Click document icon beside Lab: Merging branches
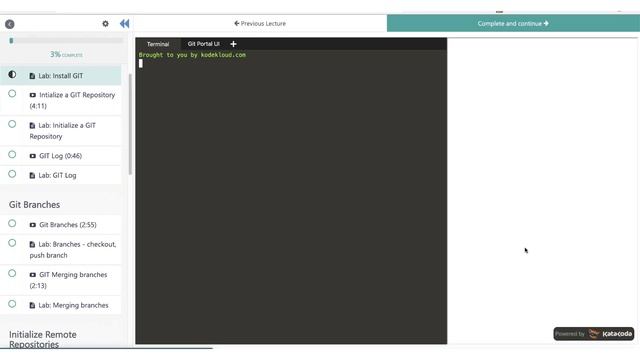This screenshot has height=360, width=640. [x=32, y=305]
